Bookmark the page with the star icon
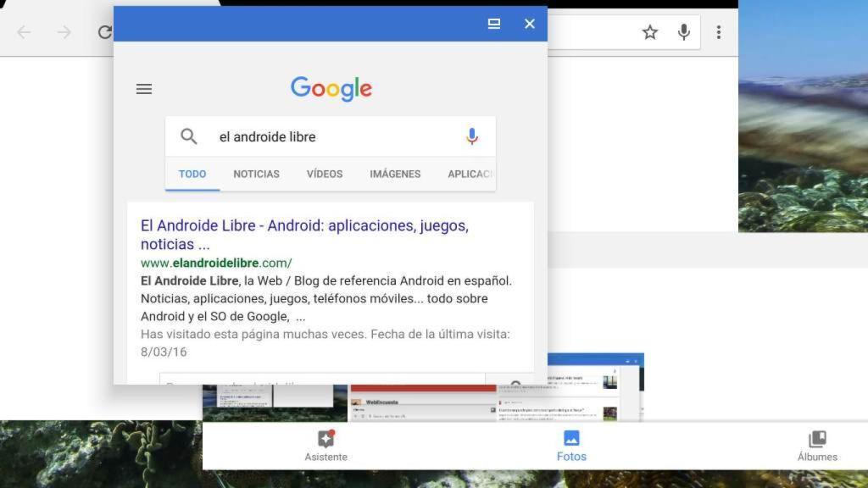868x488 pixels. (650, 31)
